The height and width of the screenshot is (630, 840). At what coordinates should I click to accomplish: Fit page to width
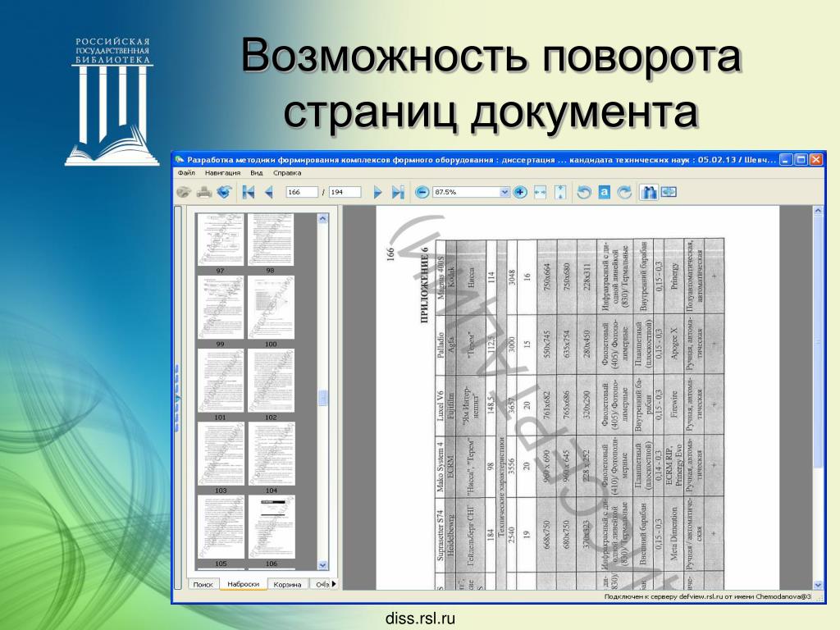coord(540,192)
